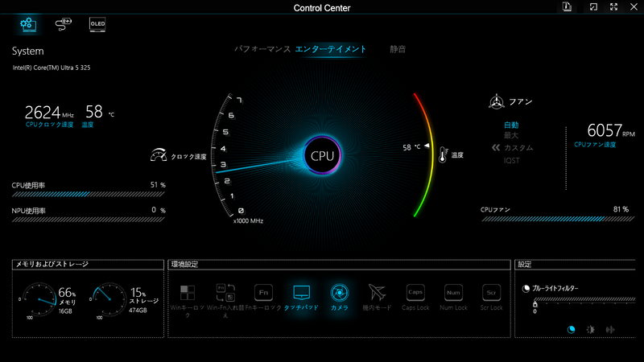Click the CPU使用率 usage bar
The width and height of the screenshot is (644, 362).
(89, 194)
